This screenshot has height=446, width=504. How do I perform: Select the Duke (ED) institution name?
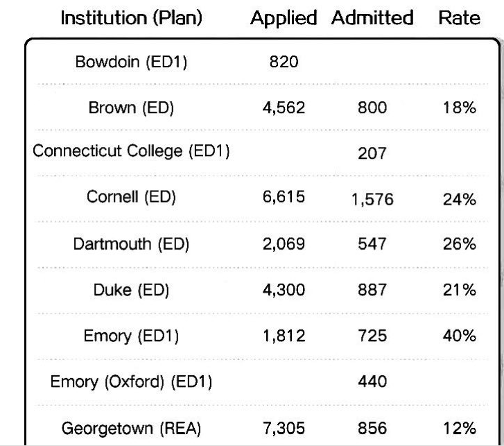click(132, 290)
